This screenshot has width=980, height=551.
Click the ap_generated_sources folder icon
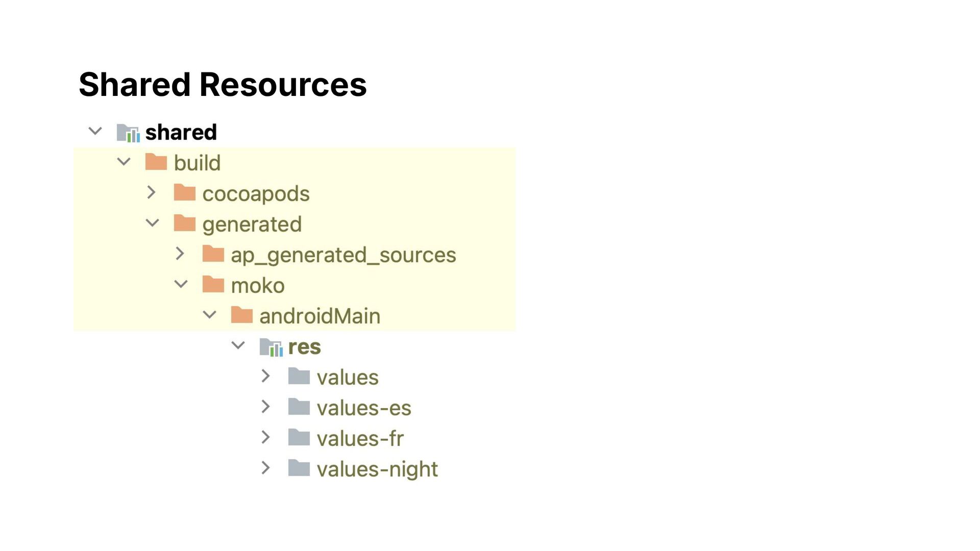click(213, 254)
